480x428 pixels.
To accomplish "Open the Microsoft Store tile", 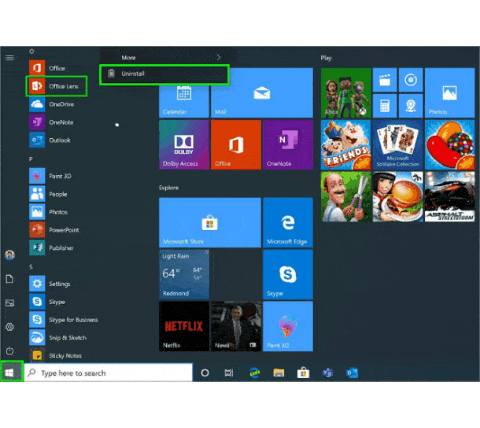I will pyautogui.click(x=210, y=222).
